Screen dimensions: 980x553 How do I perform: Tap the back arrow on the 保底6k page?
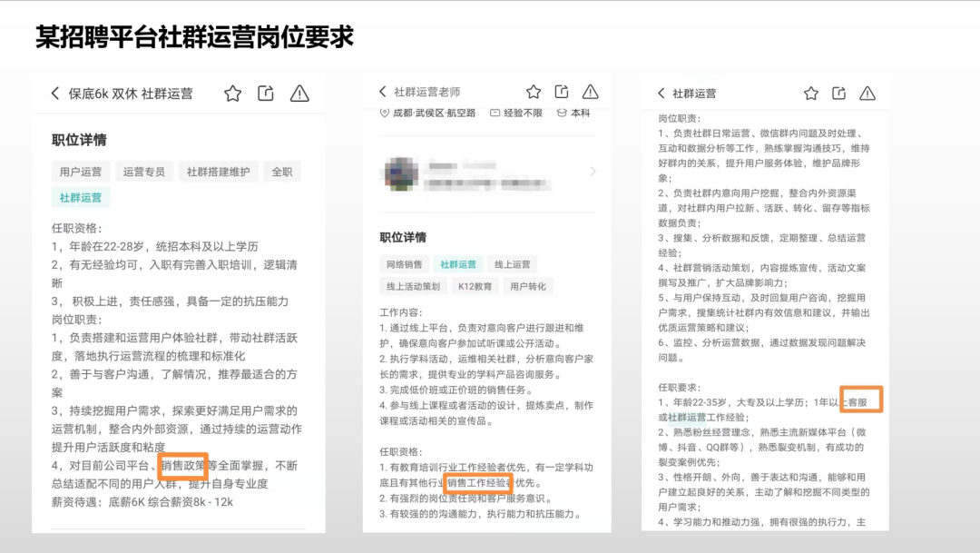[54, 93]
